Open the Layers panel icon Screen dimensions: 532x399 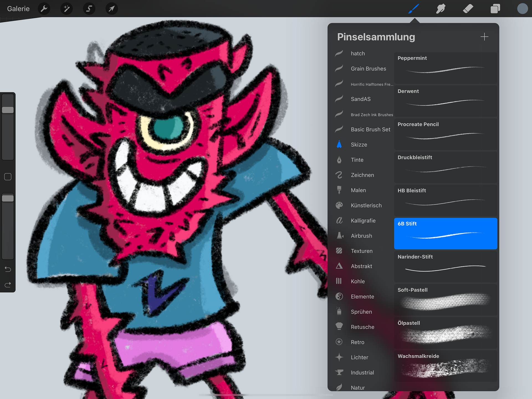click(x=495, y=9)
